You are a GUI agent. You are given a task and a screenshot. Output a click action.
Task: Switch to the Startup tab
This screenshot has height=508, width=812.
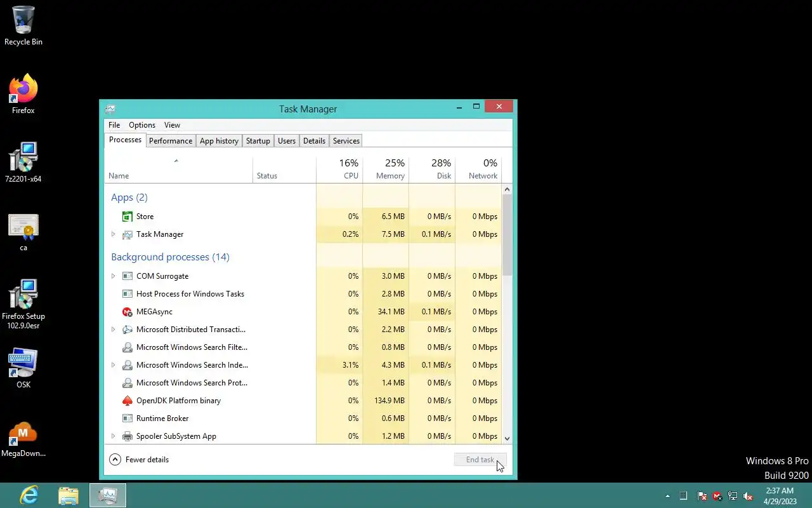258,141
